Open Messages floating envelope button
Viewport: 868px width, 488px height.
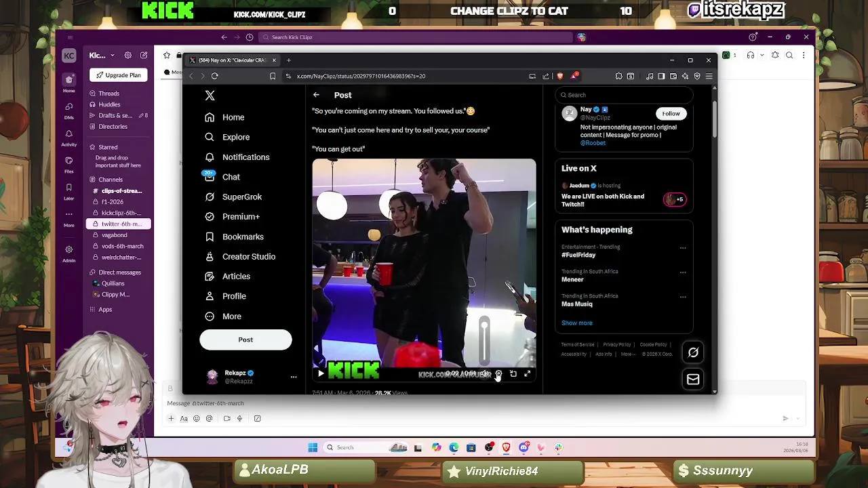point(693,380)
